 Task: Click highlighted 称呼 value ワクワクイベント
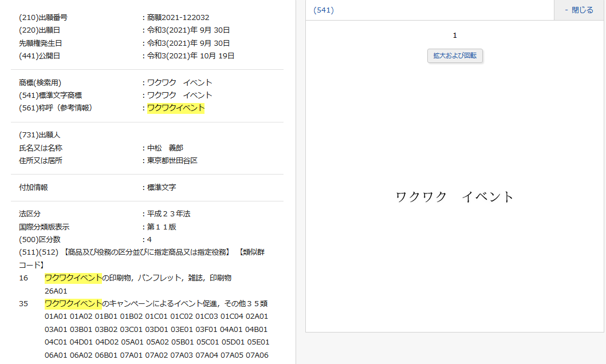pyautogui.click(x=176, y=108)
